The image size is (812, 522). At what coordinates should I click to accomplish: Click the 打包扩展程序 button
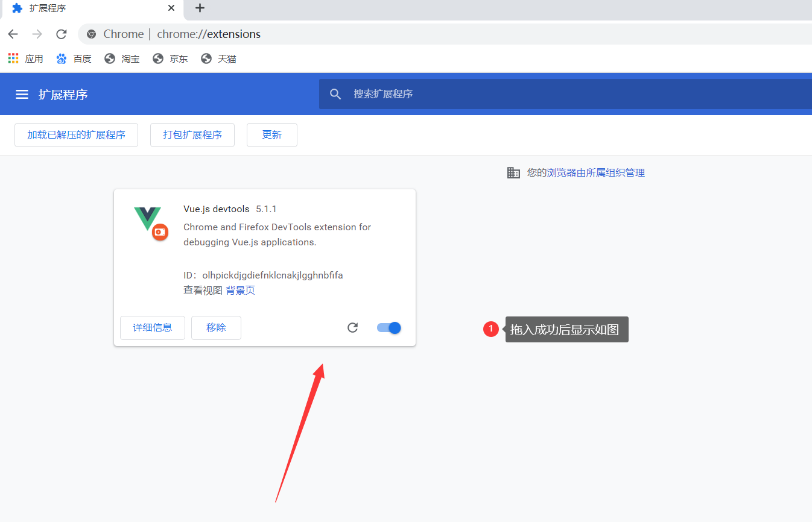click(192, 135)
